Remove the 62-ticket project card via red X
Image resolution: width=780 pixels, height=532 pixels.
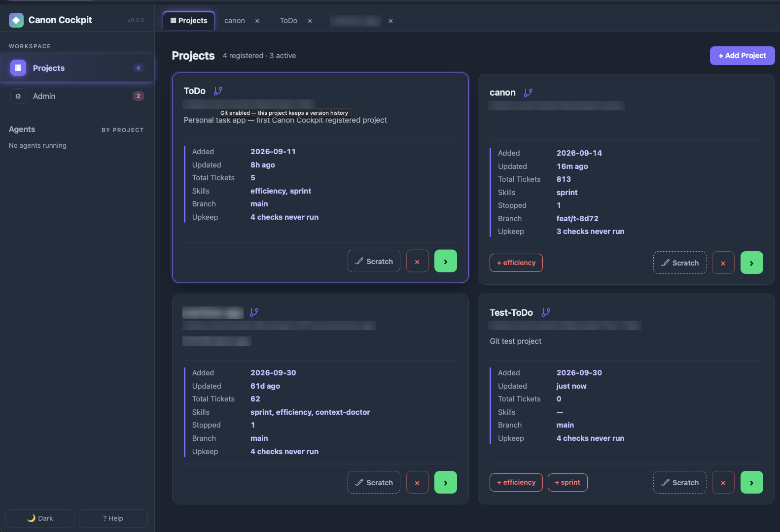[418, 482]
